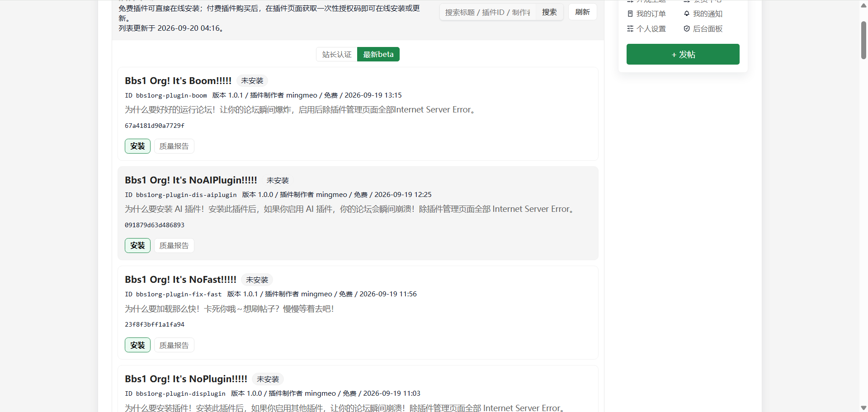Viewport: 868px width, 412px height.
Task: Click plugin ID bbs1org-plugin-dis-aiplugin
Action: tap(186, 195)
